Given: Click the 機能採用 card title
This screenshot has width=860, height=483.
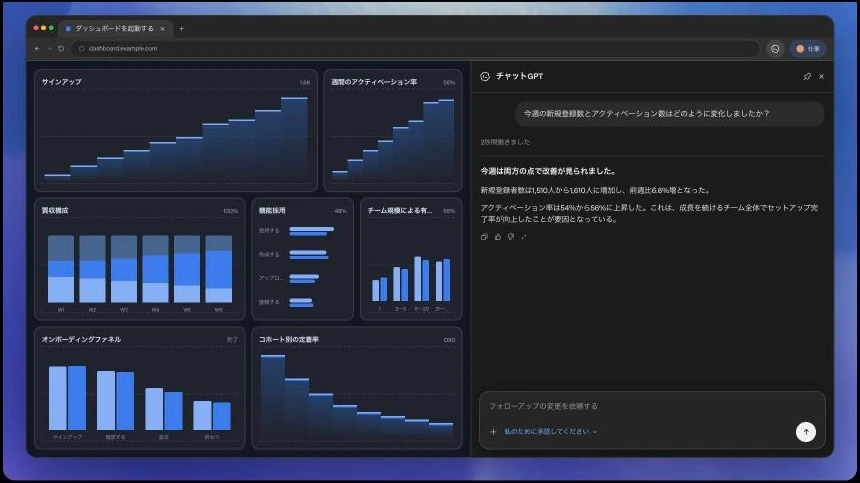Looking at the screenshot, I should point(272,211).
